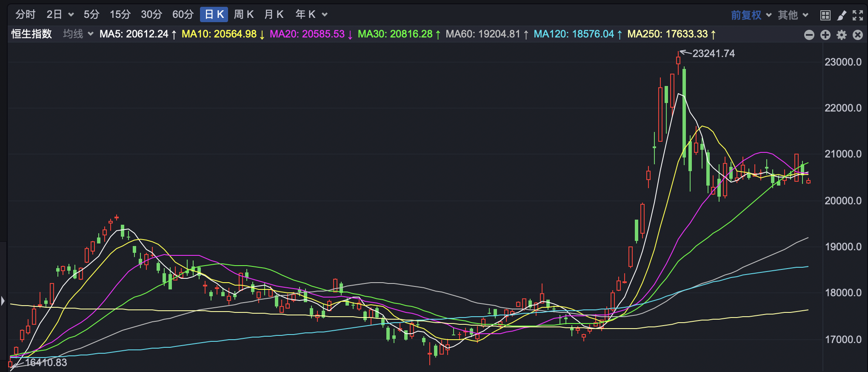Select the 月K monthly candlestick tab
868x372 pixels.
coord(274,14)
